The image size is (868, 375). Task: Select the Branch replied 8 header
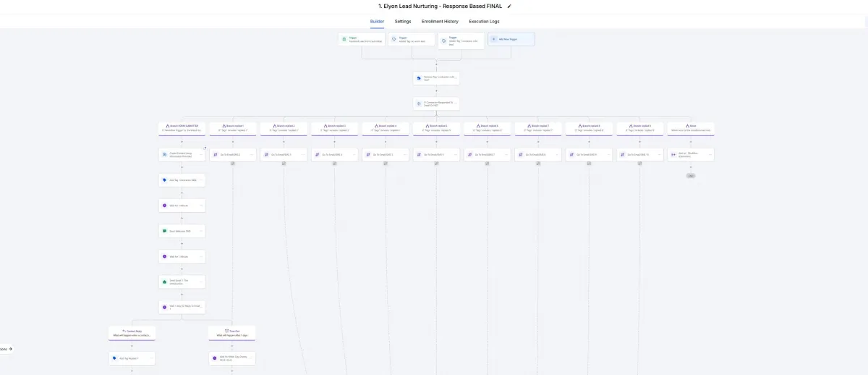[x=589, y=127]
